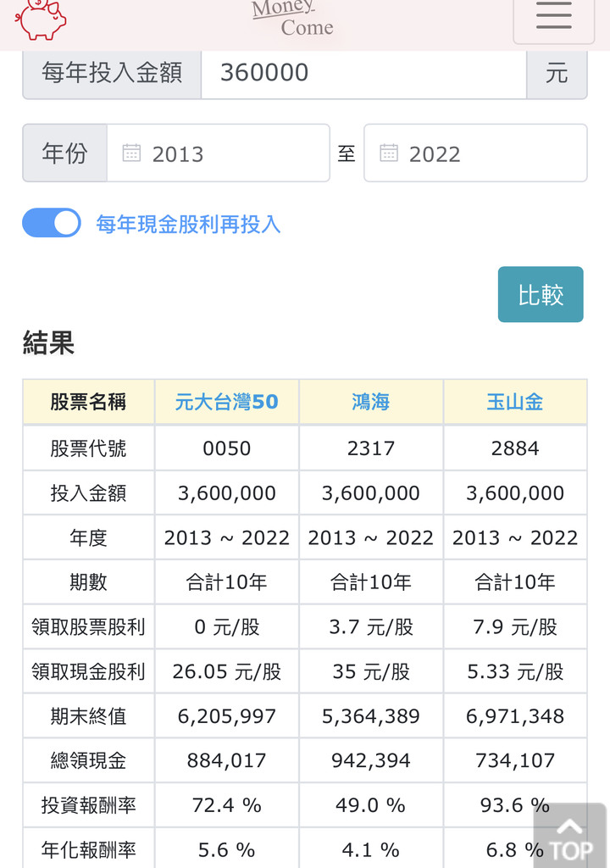
Task: Click stock dividend 3.7 元/股 cell
Action: [371, 626]
